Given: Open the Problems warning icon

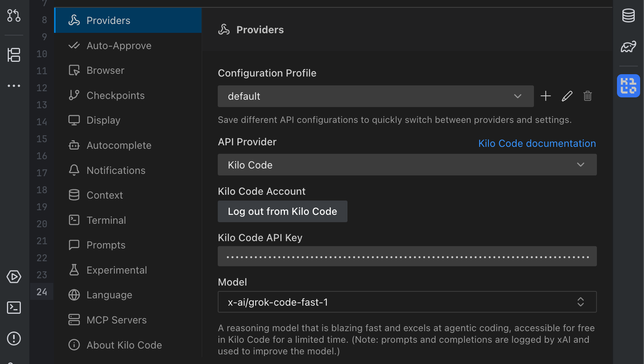Looking at the screenshot, I should point(14,338).
